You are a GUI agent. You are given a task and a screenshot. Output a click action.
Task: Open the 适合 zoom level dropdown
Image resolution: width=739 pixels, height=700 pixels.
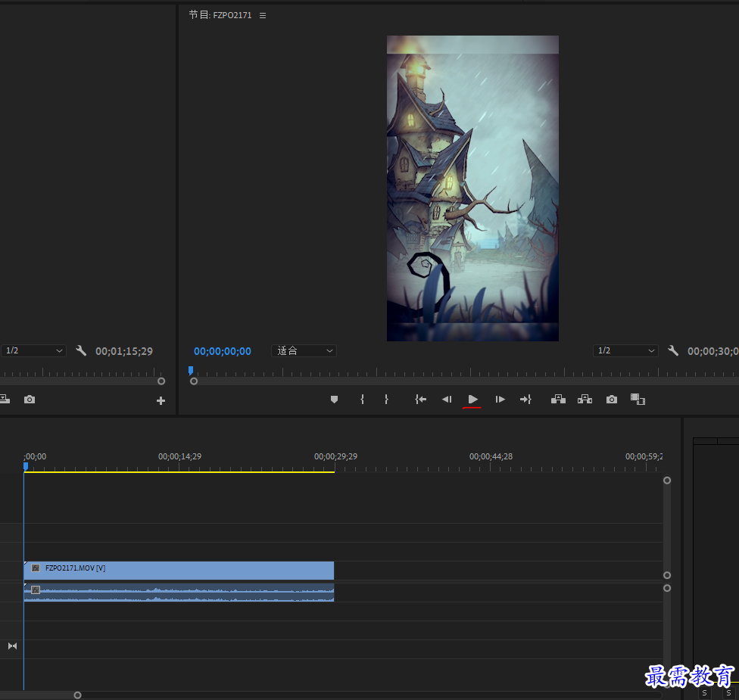click(304, 350)
